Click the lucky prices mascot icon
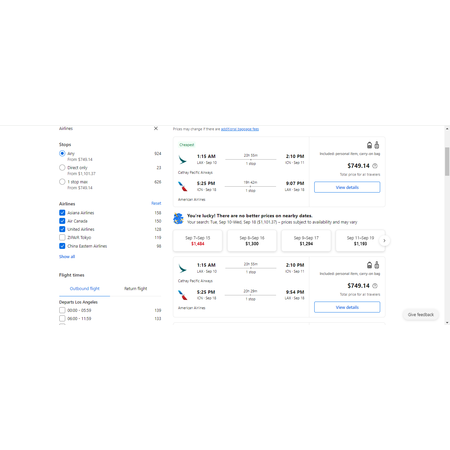Image resolution: width=450 pixels, height=450 pixels. coord(178,219)
